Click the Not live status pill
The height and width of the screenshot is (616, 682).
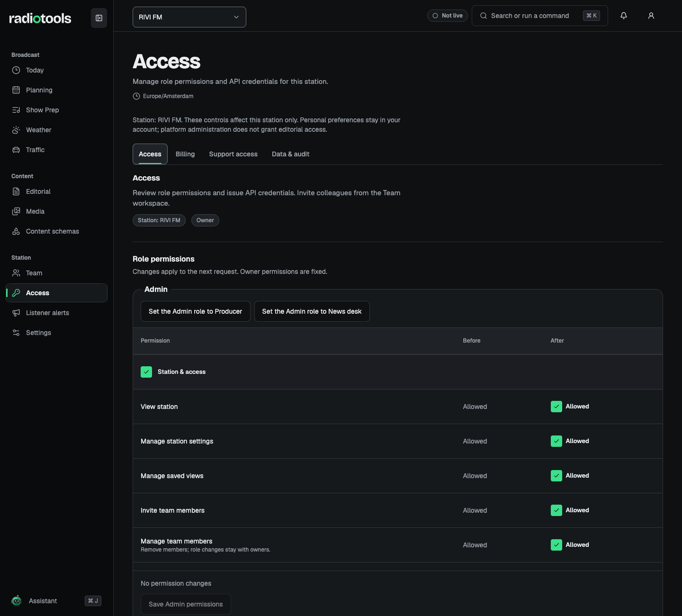point(448,16)
